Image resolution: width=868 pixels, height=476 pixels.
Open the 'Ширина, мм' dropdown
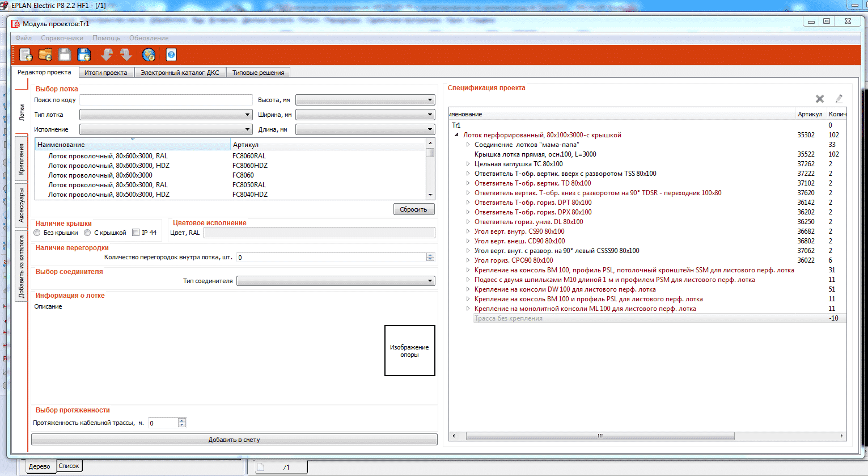tap(365, 115)
